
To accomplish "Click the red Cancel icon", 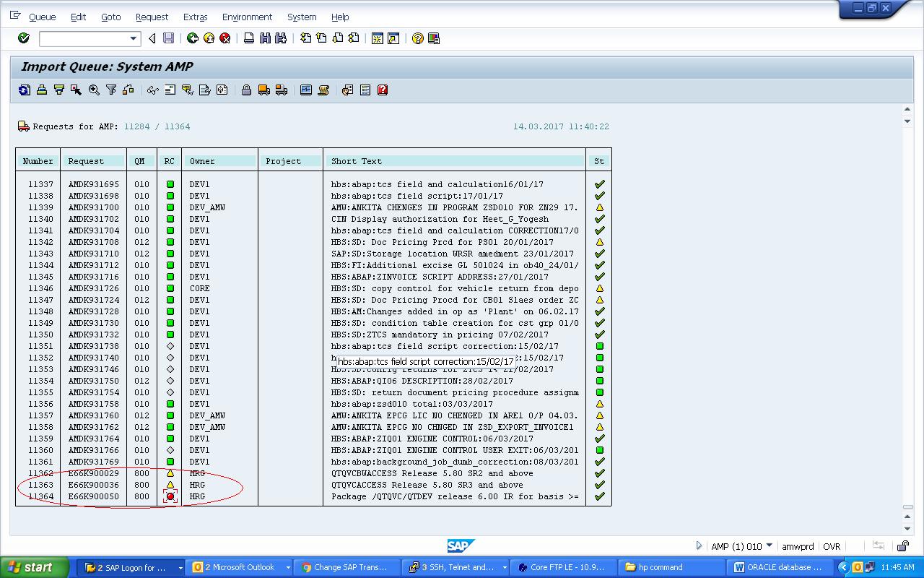I will [x=225, y=38].
